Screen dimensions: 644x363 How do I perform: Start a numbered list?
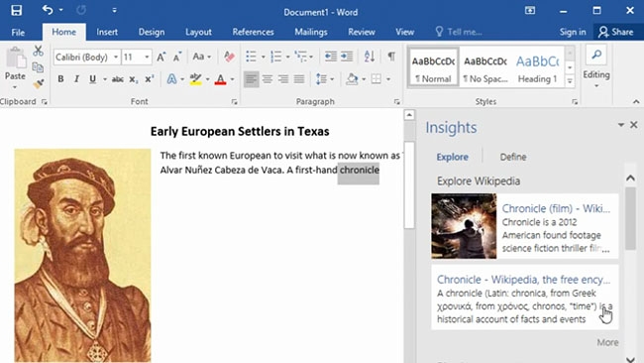click(x=276, y=57)
